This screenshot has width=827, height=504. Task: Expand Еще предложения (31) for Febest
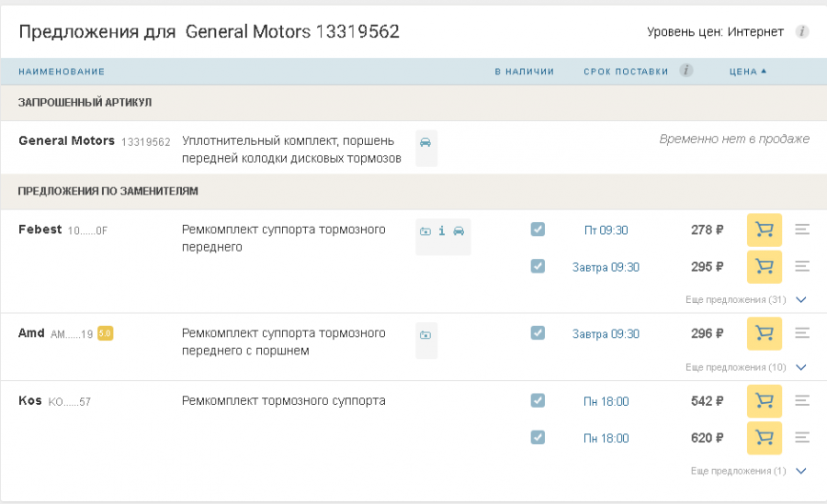(746, 299)
